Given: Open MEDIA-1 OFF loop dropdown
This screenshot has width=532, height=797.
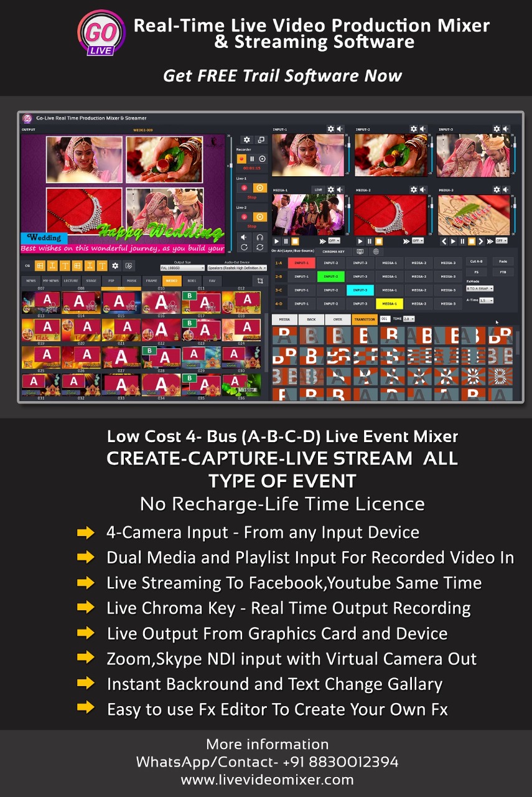Looking at the screenshot, I should [334, 241].
